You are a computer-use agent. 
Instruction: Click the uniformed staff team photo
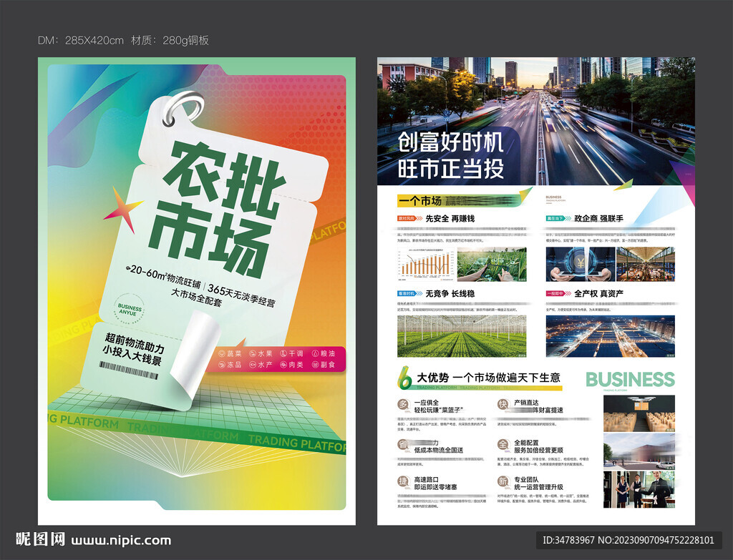[639, 489]
